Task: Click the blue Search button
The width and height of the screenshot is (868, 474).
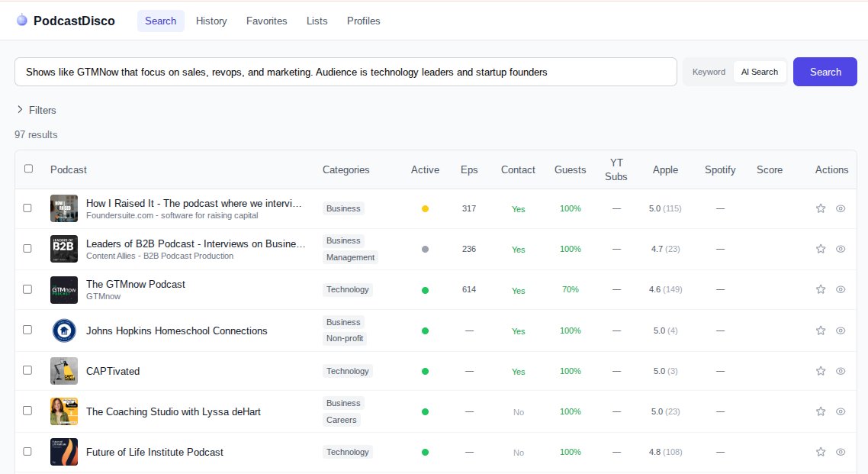Action: tap(825, 72)
